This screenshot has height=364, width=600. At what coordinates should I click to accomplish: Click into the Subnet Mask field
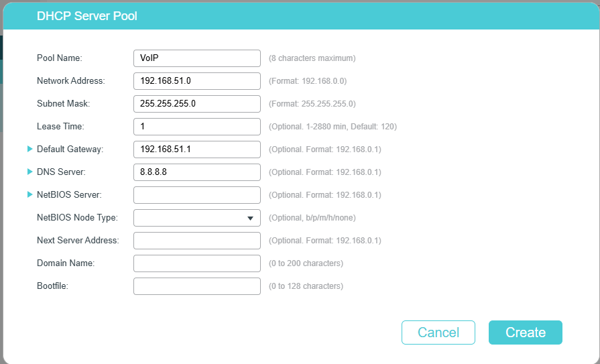(x=197, y=104)
